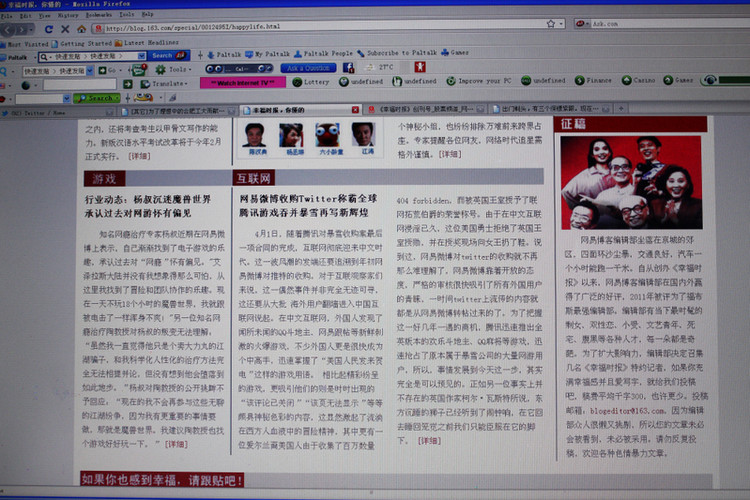Click the Casino toolbar icon
Viewport: 750px width, 500px height.
click(x=639, y=80)
